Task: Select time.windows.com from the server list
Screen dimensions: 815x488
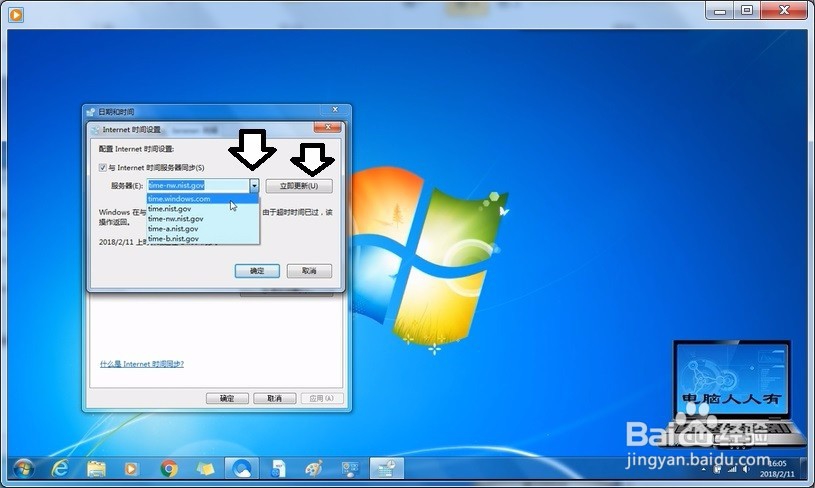Action: (x=202, y=199)
